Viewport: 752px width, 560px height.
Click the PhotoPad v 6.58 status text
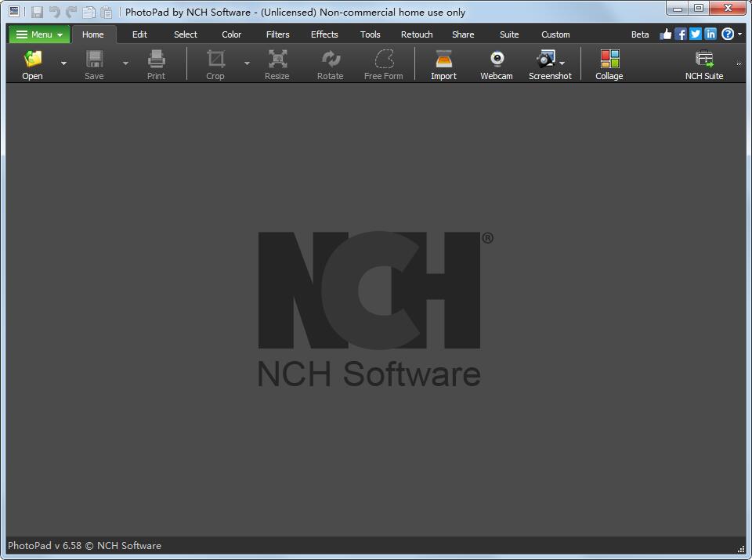coord(85,546)
